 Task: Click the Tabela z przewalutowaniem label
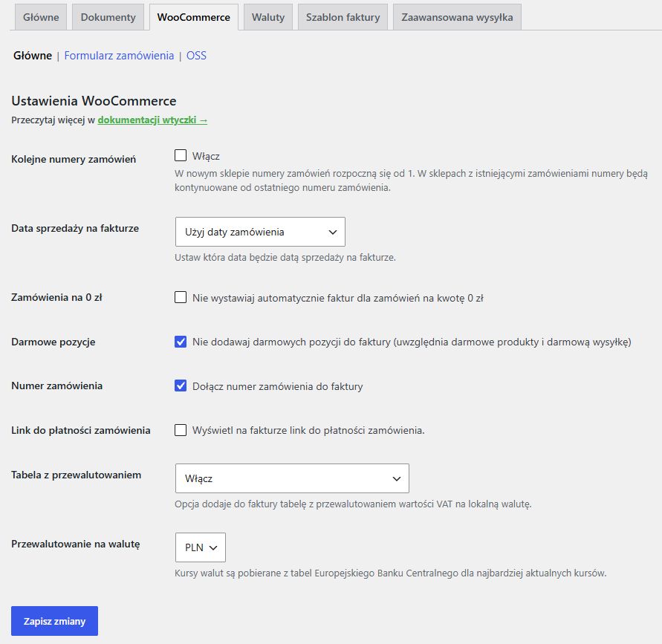click(76, 475)
